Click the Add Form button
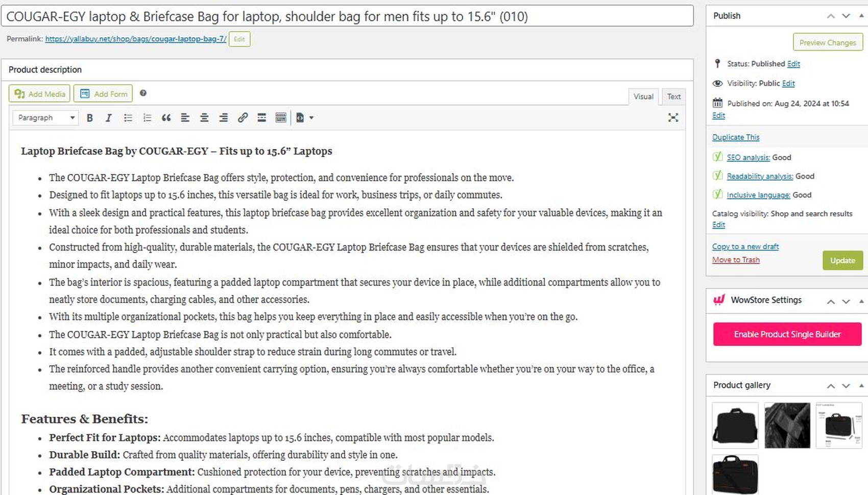Image resolution: width=868 pixels, height=495 pixels. [x=103, y=94]
